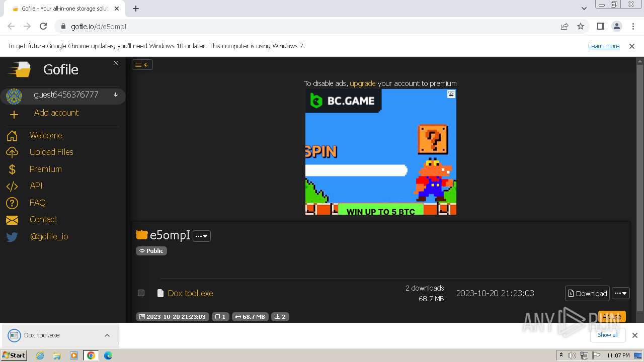Click the folder date badge 2023-10-20 21:23:03
This screenshot has width=644, height=362.
pos(172,317)
